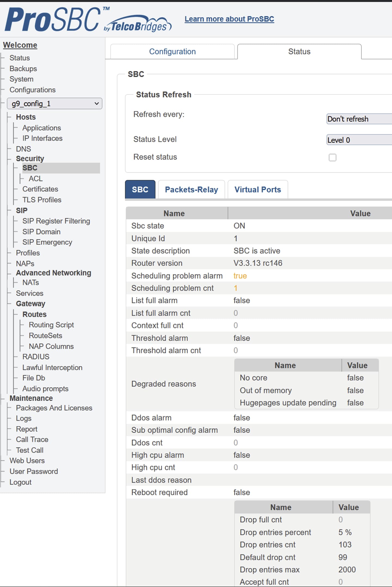Open the Virtual Ports tab
Screen dimensions: 392x587
coord(257,190)
